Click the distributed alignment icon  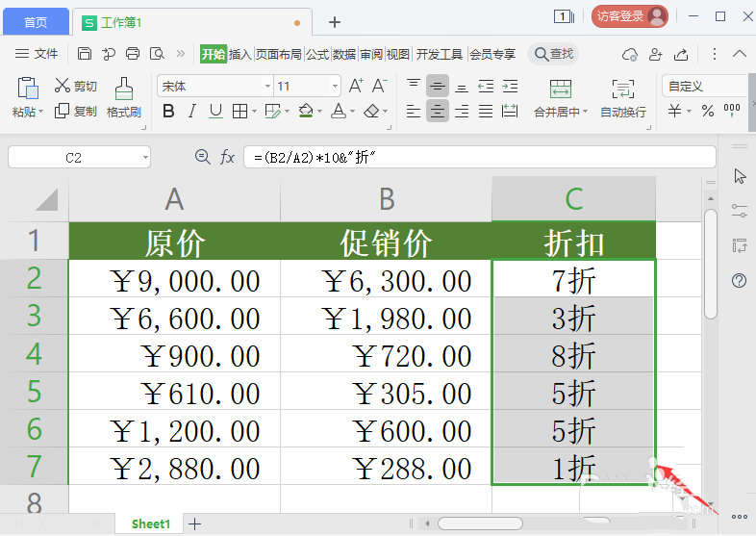(510, 112)
